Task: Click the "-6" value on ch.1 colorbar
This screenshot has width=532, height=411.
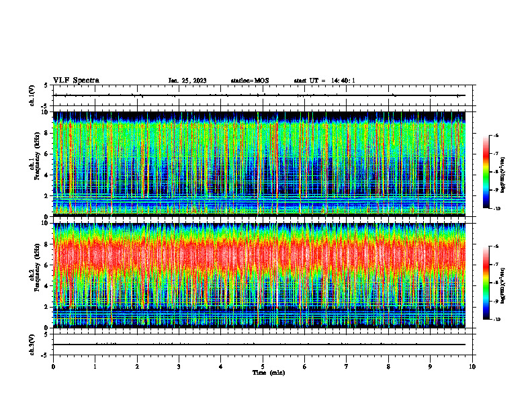Action: coord(496,136)
